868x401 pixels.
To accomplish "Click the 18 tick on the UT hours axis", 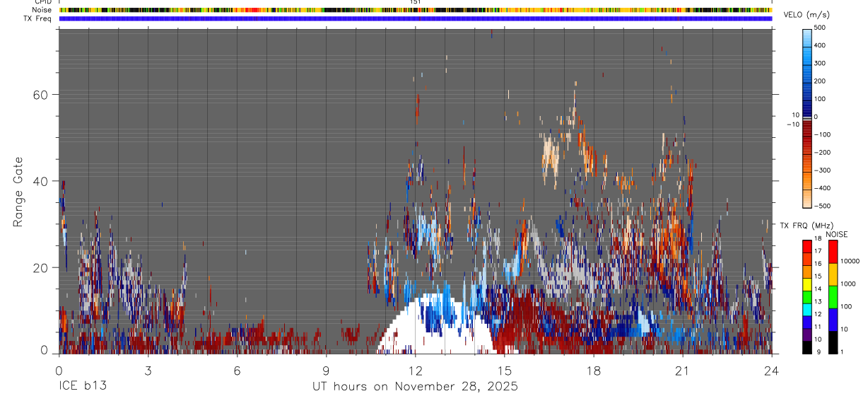I will pyautogui.click(x=594, y=371).
